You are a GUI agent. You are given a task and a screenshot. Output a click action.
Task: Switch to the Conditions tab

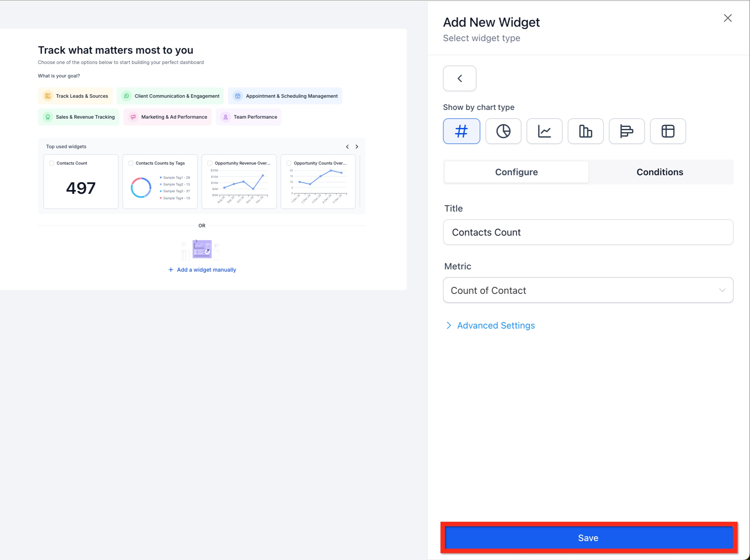[x=660, y=172]
